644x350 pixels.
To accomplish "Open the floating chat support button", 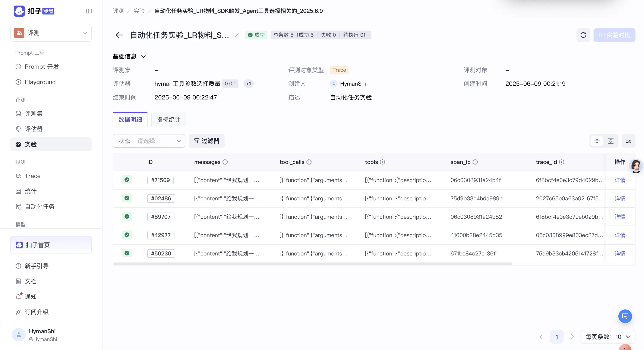I will pyautogui.click(x=625, y=316).
